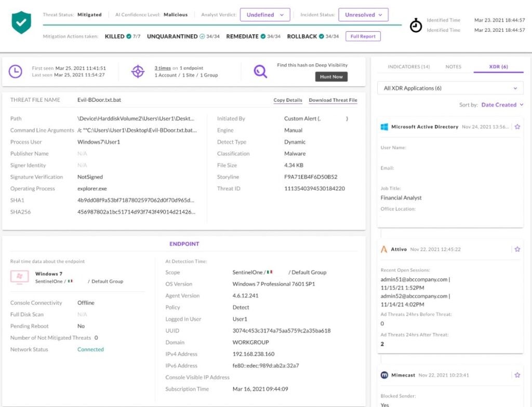Open the Analyst Verdict Undefined dropdown
The image size is (532, 407).
click(265, 15)
